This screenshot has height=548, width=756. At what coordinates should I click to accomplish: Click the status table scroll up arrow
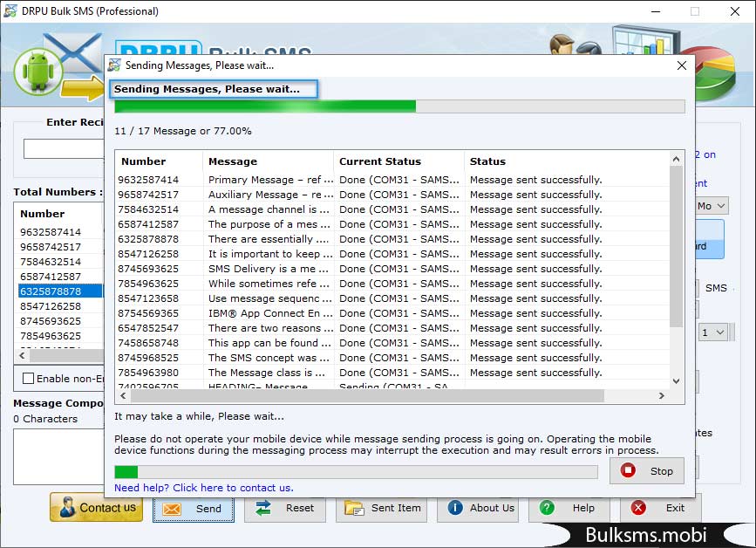click(x=676, y=159)
